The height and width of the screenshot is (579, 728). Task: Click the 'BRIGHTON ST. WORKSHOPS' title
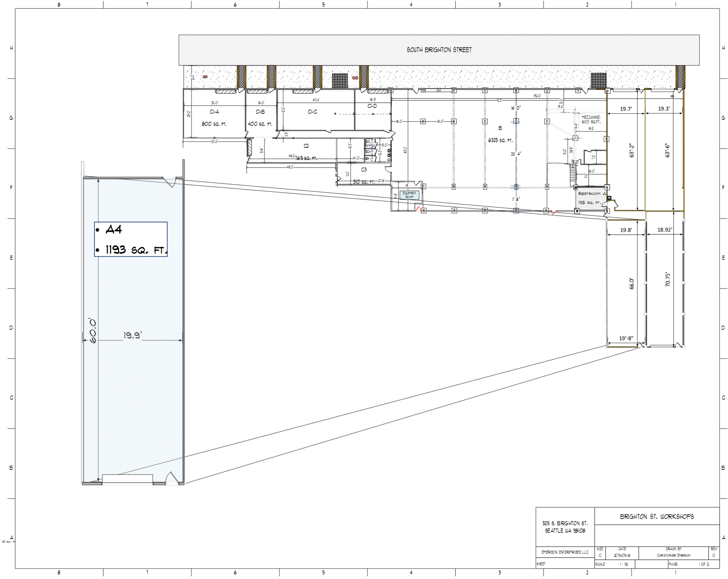(657, 516)
